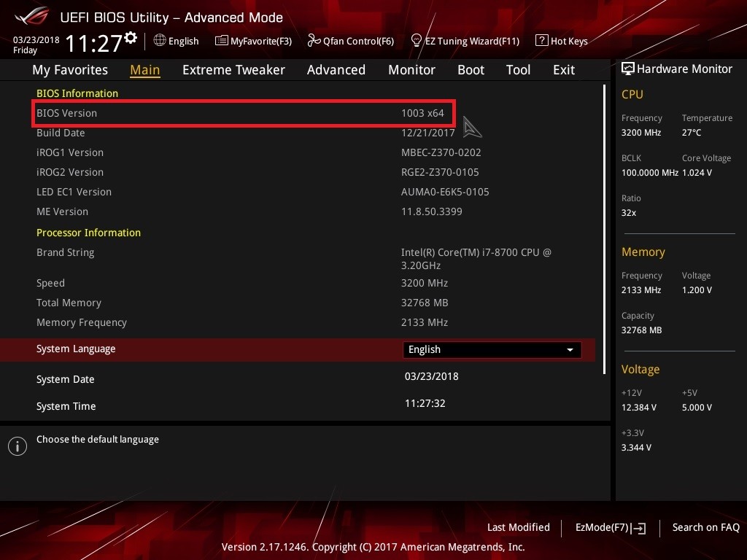This screenshot has height=560, width=747.
Task: Click Memory Voltage 1.200 V reading
Action: (x=697, y=290)
